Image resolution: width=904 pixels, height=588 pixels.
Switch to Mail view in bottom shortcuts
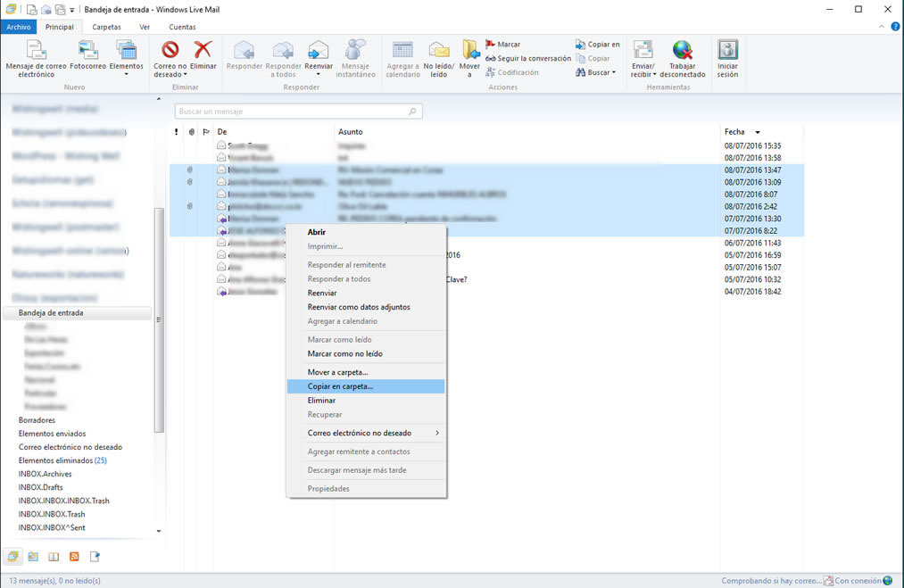[x=12, y=556]
